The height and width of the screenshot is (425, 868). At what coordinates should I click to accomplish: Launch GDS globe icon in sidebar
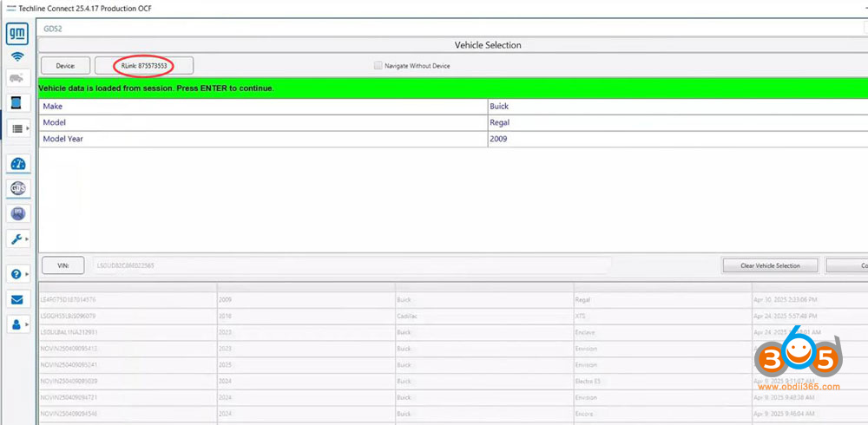pyautogui.click(x=17, y=188)
